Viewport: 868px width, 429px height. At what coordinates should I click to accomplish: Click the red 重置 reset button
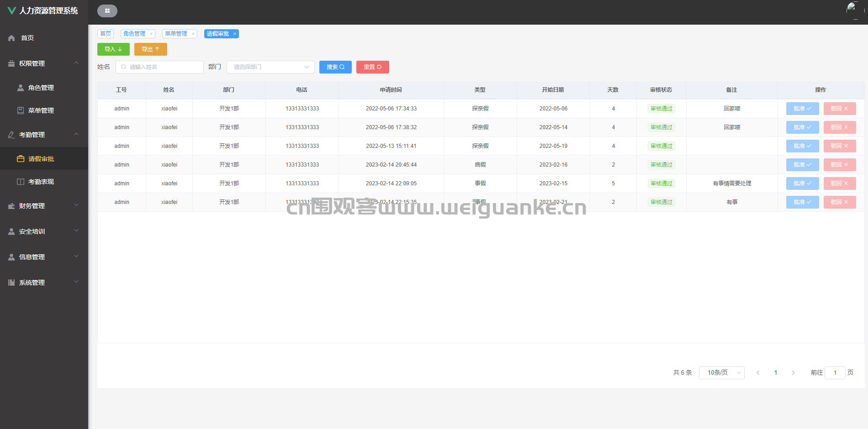click(x=373, y=67)
